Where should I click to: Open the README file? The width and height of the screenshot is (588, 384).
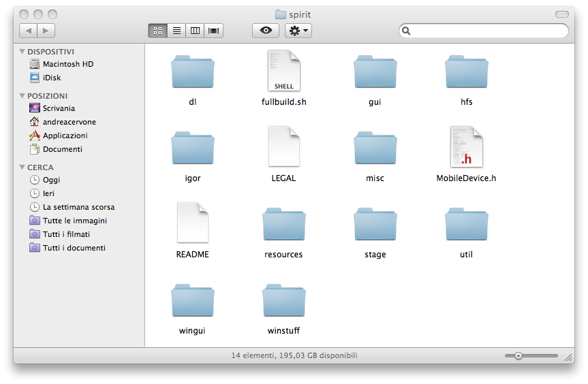pyautogui.click(x=192, y=223)
